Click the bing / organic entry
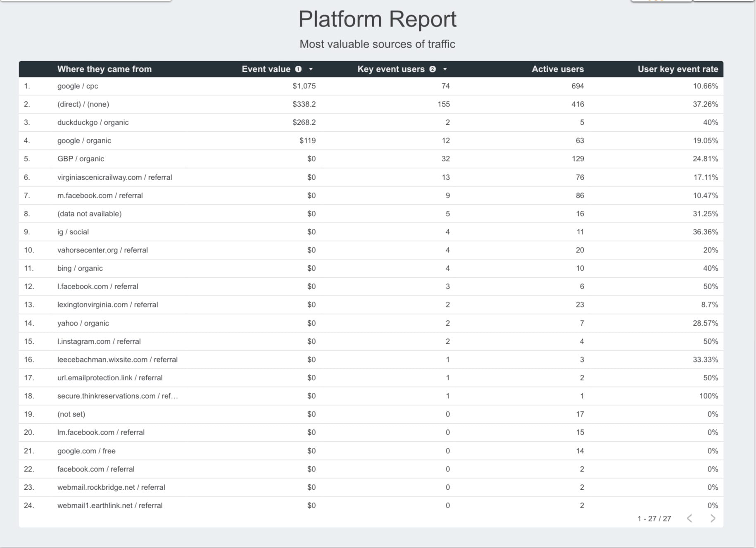 (x=80, y=268)
